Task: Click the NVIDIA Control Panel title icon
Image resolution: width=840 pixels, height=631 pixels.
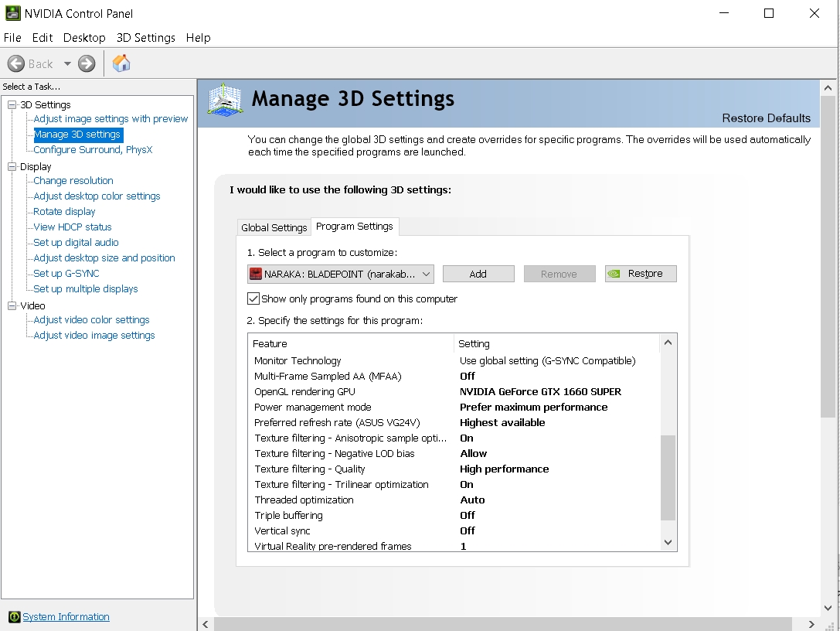Action: (x=12, y=13)
